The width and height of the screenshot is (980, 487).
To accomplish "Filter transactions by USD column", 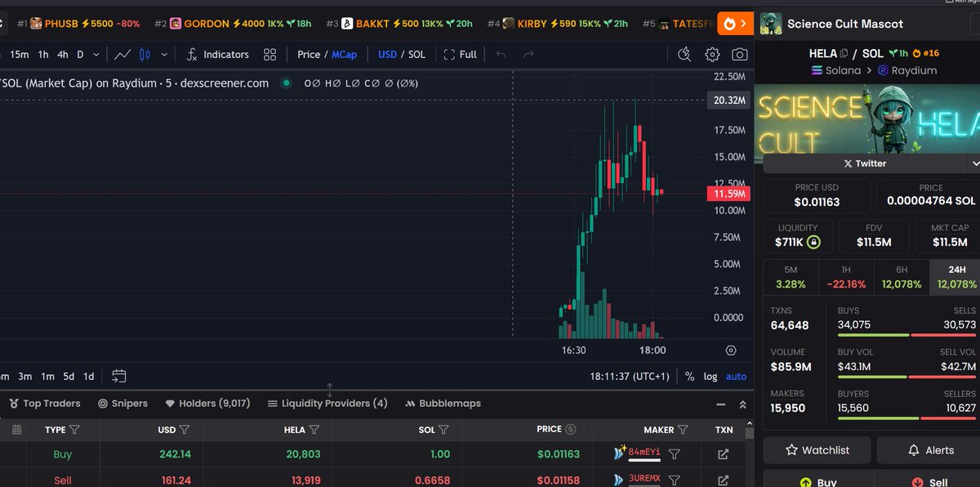I will coord(184,430).
